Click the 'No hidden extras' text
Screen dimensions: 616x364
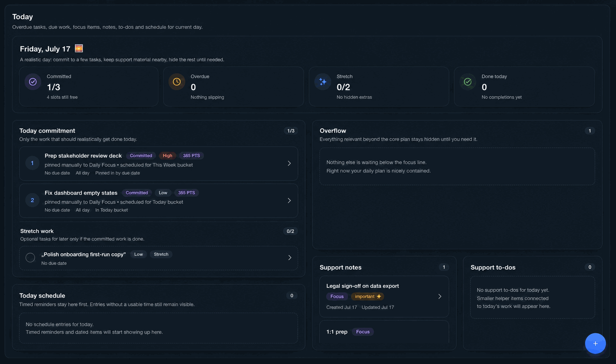tap(354, 97)
